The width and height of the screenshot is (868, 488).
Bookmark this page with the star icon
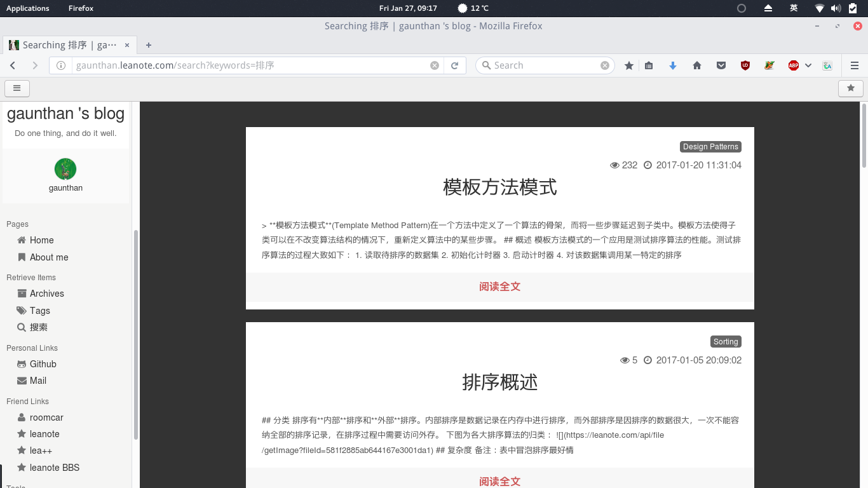click(x=629, y=65)
